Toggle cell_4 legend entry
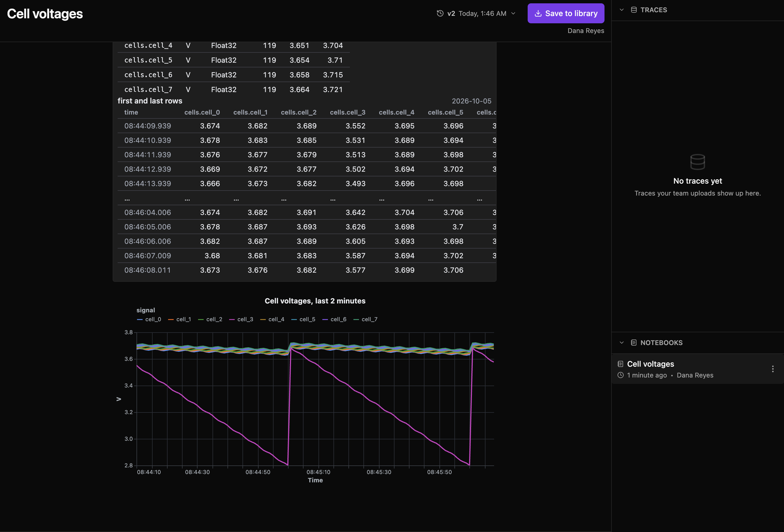The width and height of the screenshot is (784, 532). pyautogui.click(x=272, y=320)
